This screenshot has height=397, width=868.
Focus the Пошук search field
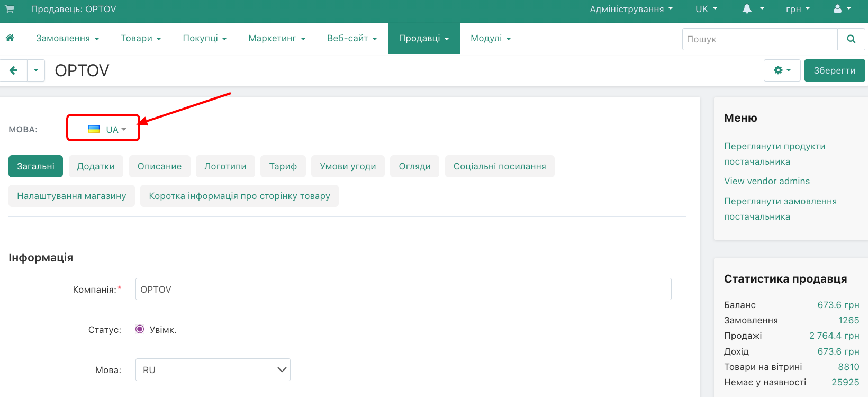(759, 39)
